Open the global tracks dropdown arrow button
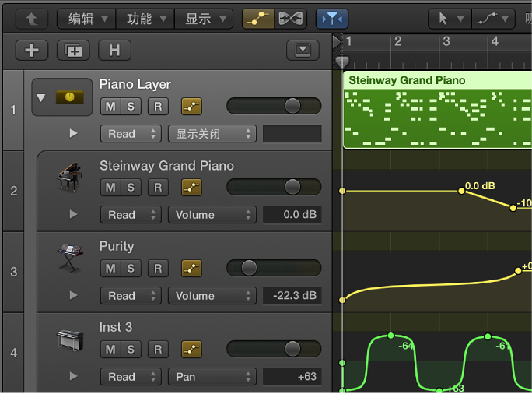 (303, 51)
